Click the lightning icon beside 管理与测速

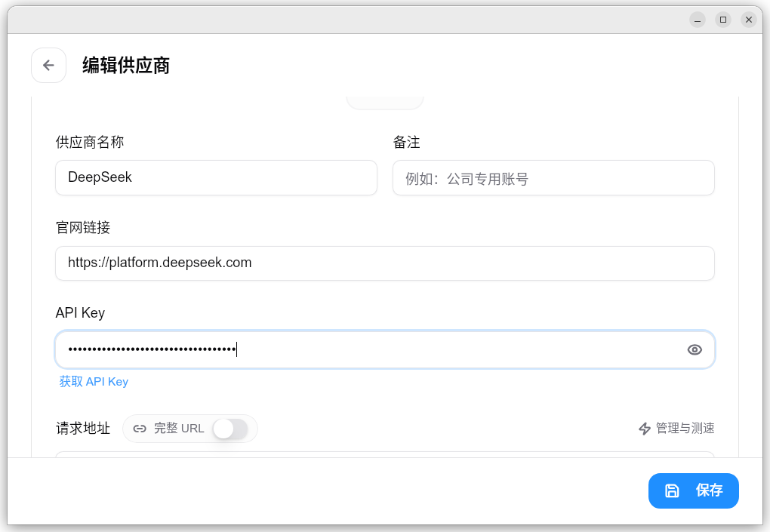[645, 429]
